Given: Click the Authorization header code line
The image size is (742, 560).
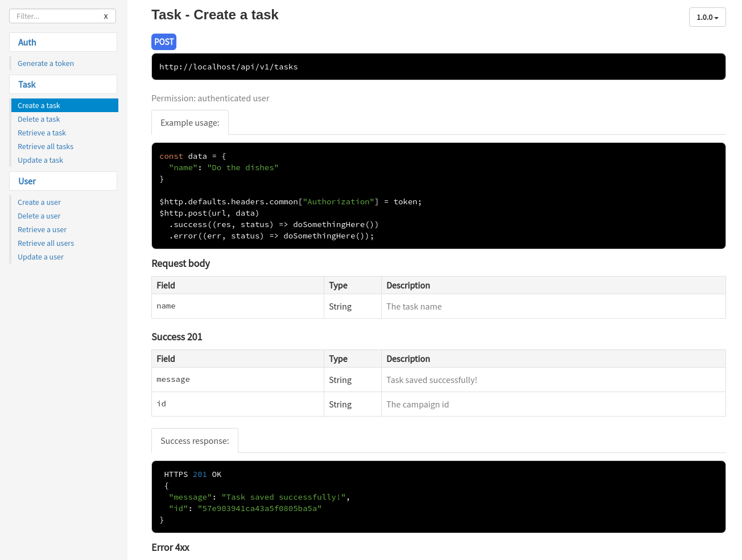Looking at the screenshot, I should (291, 201).
